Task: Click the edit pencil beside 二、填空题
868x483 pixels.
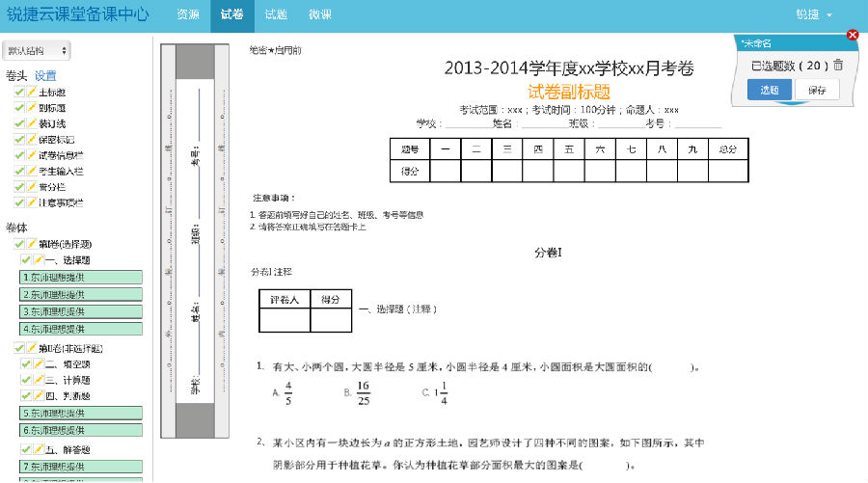Action: pos(39,365)
